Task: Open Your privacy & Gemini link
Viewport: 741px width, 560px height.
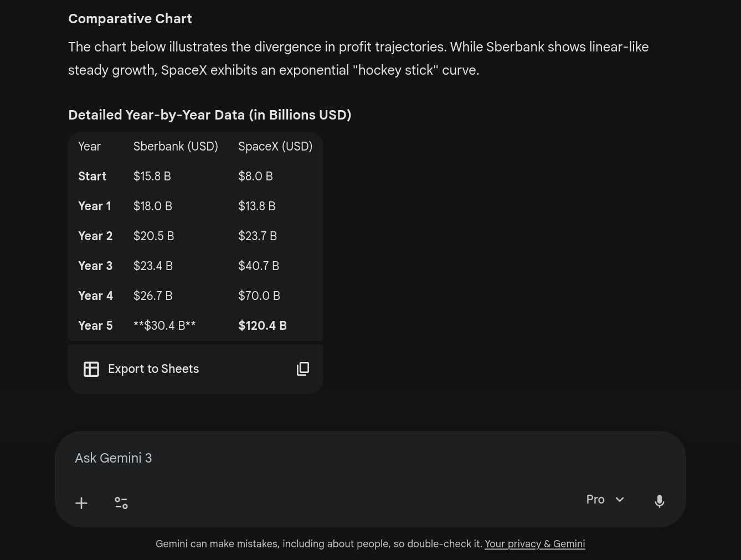Action: tap(534, 544)
